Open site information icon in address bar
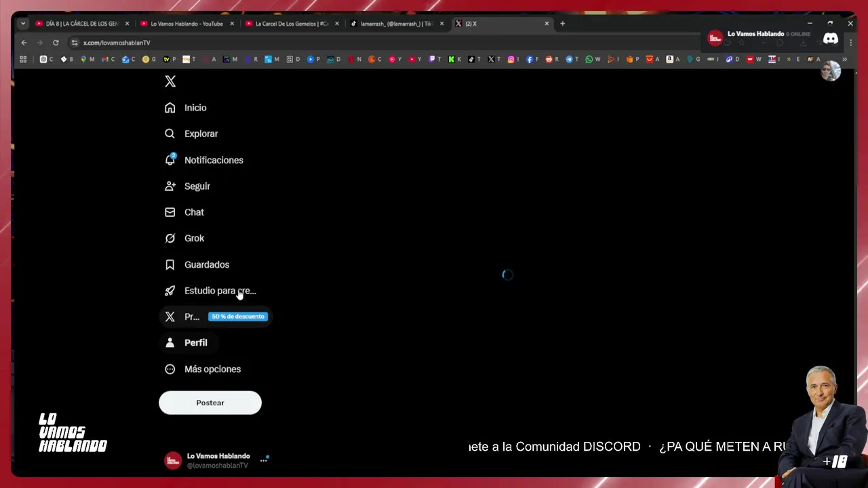868x488 pixels. tap(74, 43)
